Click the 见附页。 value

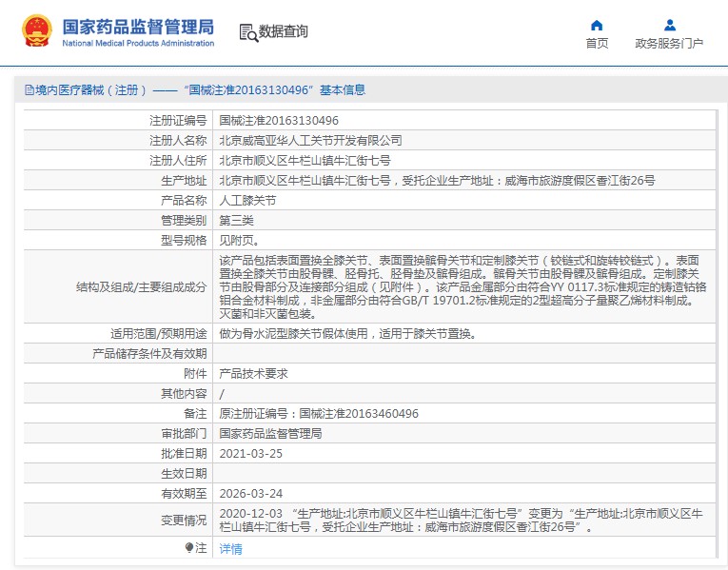click(x=239, y=241)
